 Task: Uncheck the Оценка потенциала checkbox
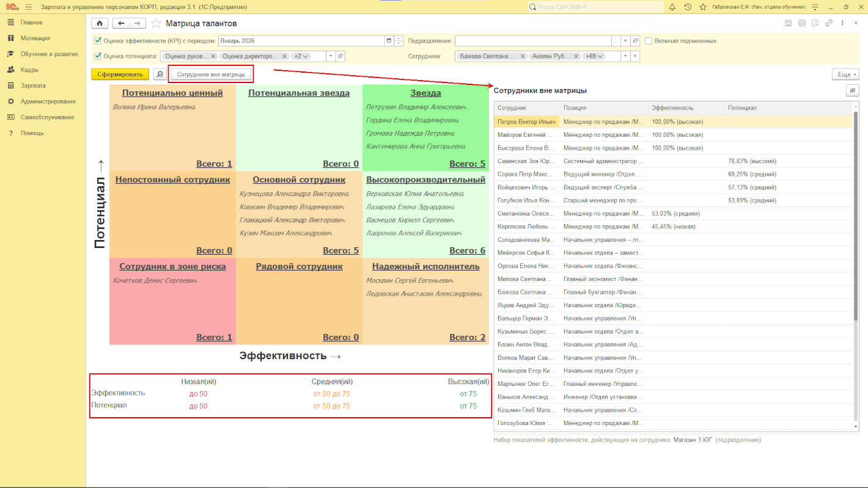pyautogui.click(x=98, y=56)
